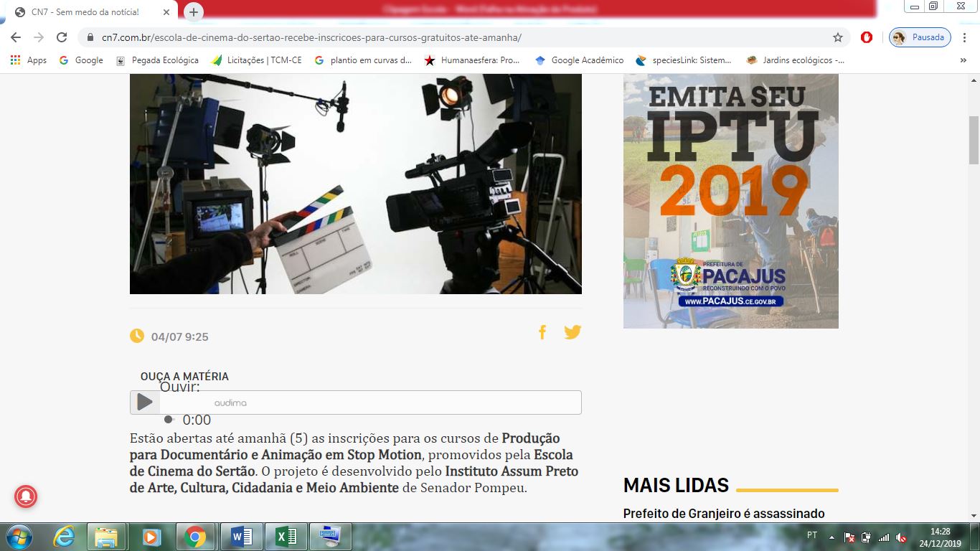Show hidden system tray icons

(x=831, y=537)
